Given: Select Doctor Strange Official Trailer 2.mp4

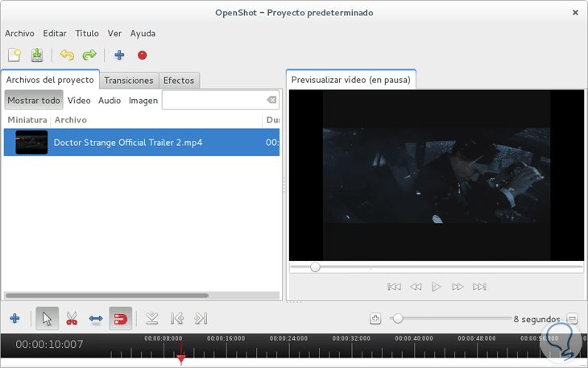Looking at the screenshot, I should (x=142, y=143).
